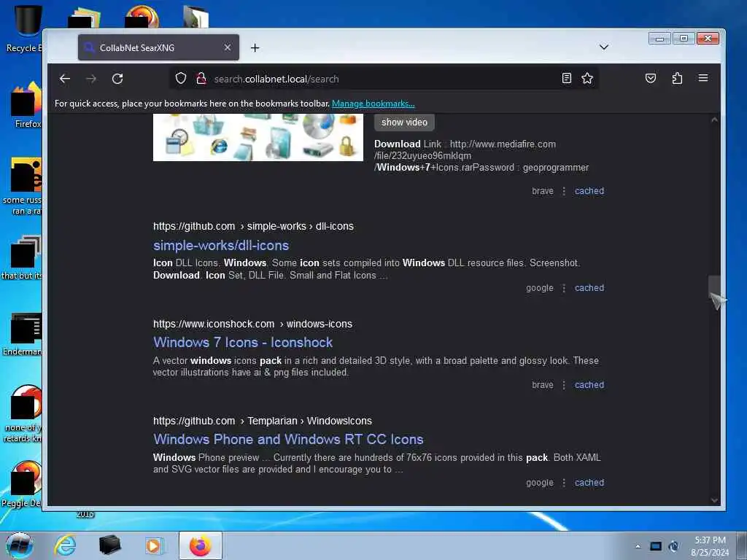Reload the current search page
The width and height of the screenshot is (747, 560).
pos(117,79)
